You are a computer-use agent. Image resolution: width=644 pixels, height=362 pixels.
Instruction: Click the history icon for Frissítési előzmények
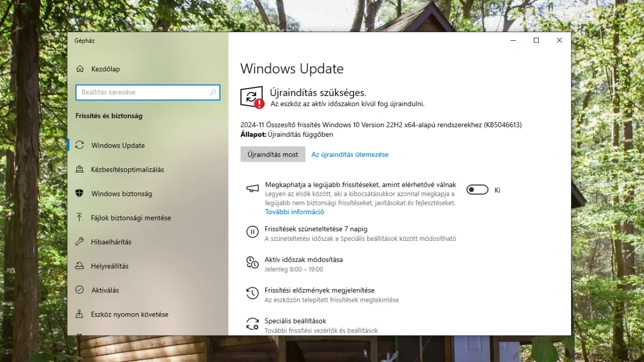coord(252,293)
